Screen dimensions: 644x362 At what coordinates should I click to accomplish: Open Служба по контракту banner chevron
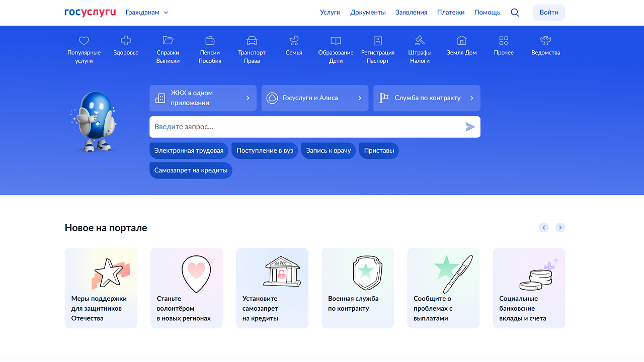click(x=471, y=98)
